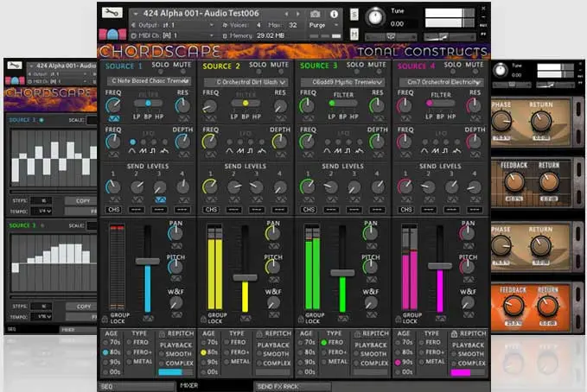The width and height of the screenshot is (587, 392).
Task: Select Metal type for Source 3
Action: 323,362
